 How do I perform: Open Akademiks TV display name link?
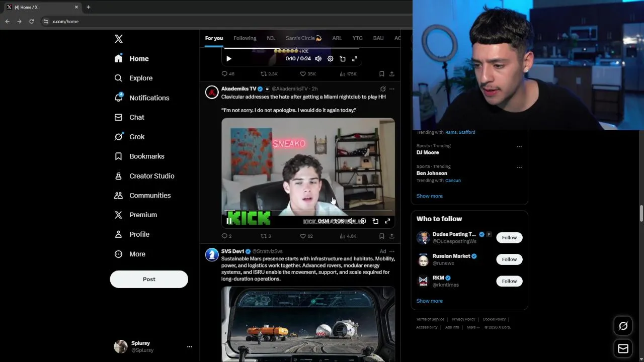coord(238,89)
